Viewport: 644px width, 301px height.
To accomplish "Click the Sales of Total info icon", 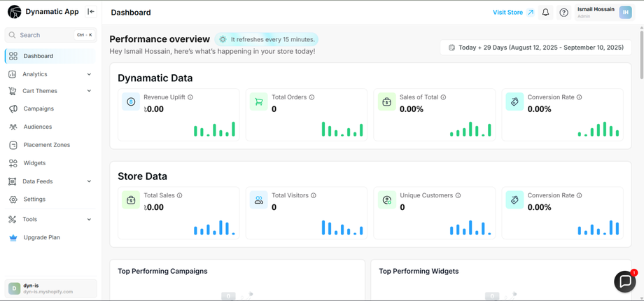I will point(443,97).
